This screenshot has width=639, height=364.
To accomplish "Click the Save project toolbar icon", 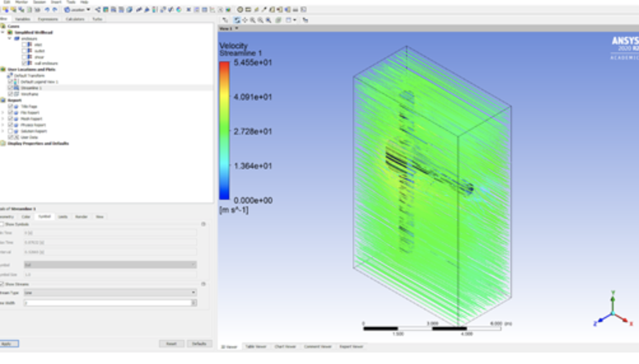I will pyautogui.click(x=21, y=10).
